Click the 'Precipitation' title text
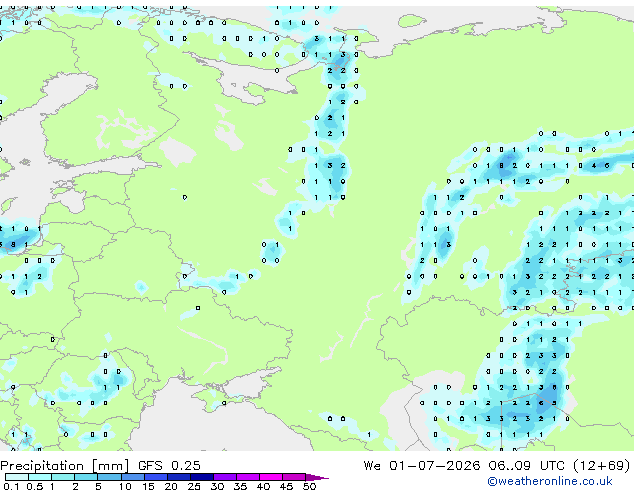634x490 pixels. [42, 466]
